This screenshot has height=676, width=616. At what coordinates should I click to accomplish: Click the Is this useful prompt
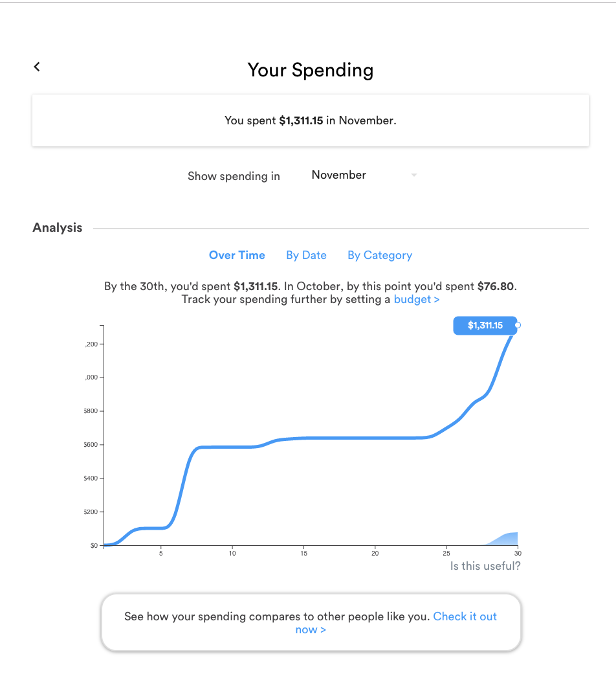click(485, 565)
